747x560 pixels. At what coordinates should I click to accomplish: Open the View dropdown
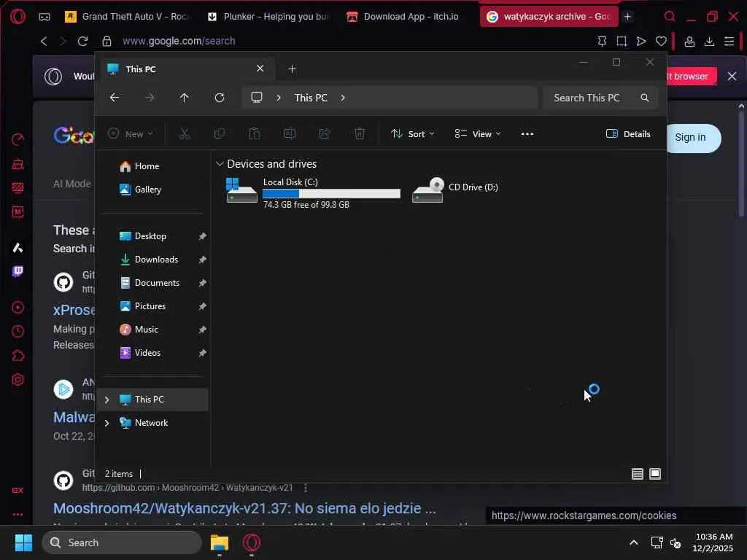coord(477,134)
